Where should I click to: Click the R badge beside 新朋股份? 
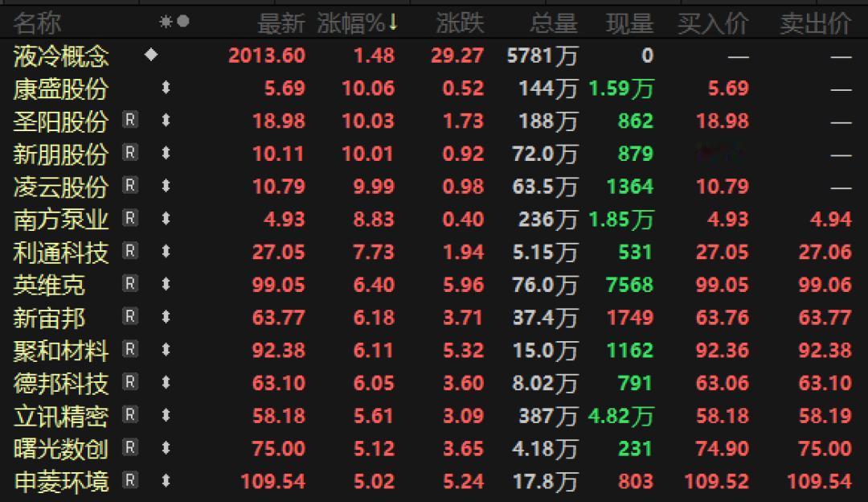130,152
